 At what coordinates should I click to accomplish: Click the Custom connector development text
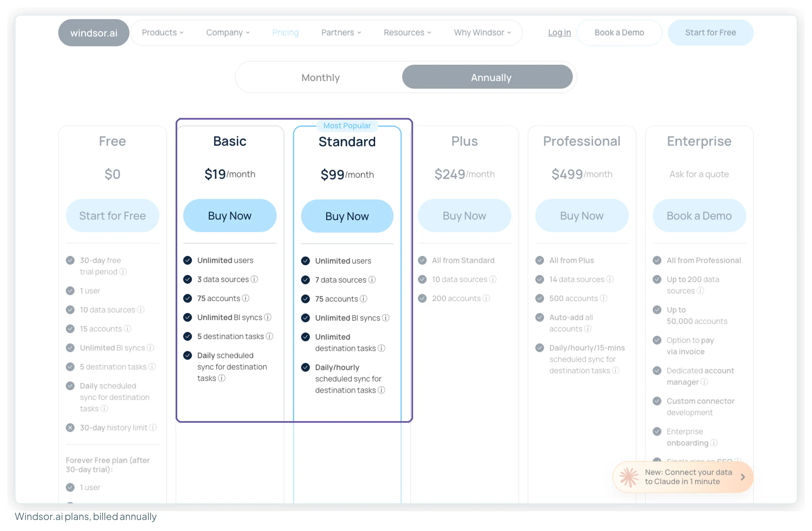point(700,407)
